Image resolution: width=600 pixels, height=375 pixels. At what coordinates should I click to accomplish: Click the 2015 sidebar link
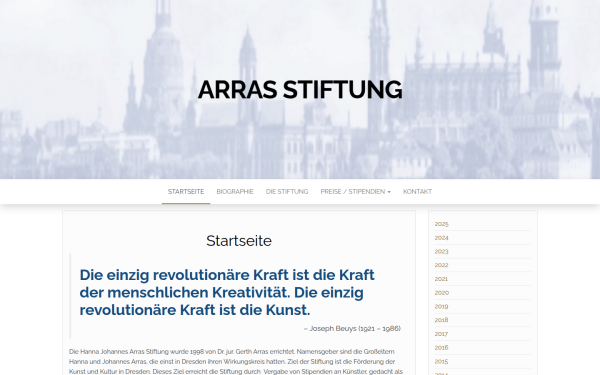[x=441, y=361]
